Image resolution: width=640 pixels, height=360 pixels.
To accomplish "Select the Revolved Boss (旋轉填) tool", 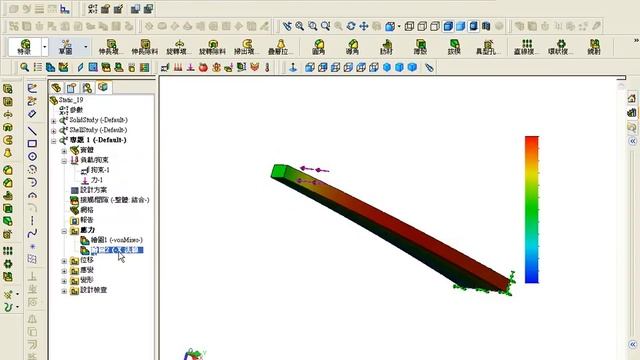I will 179,47.
